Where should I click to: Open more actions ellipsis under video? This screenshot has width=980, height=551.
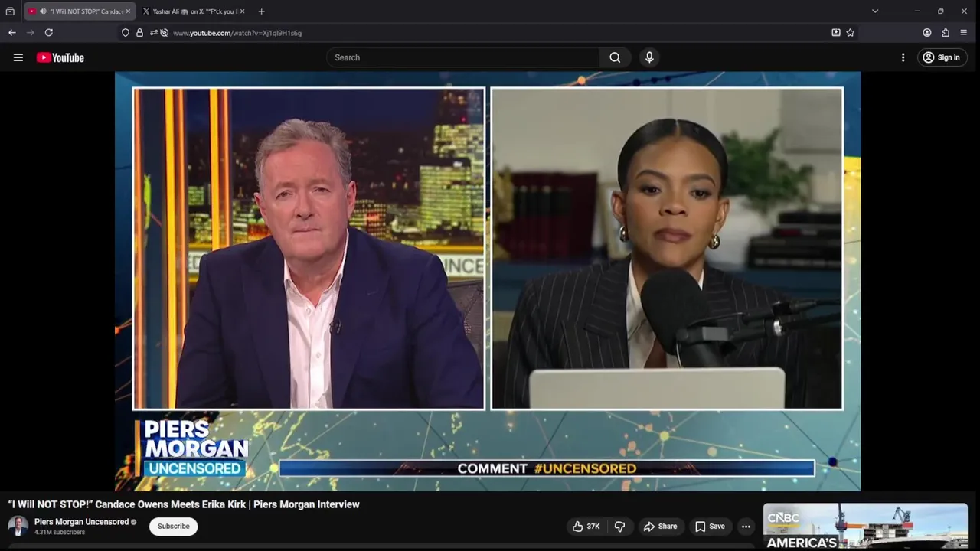[x=746, y=527]
